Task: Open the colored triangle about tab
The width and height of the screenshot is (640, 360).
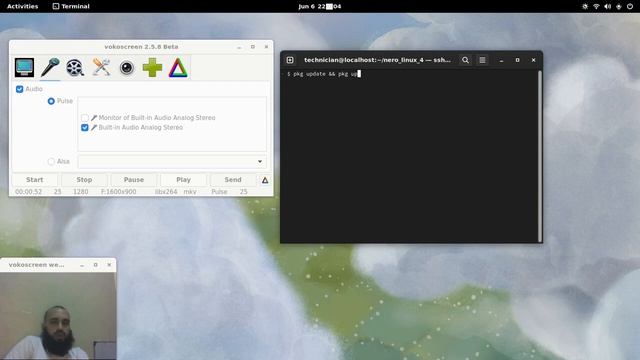Action: [178, 67]
